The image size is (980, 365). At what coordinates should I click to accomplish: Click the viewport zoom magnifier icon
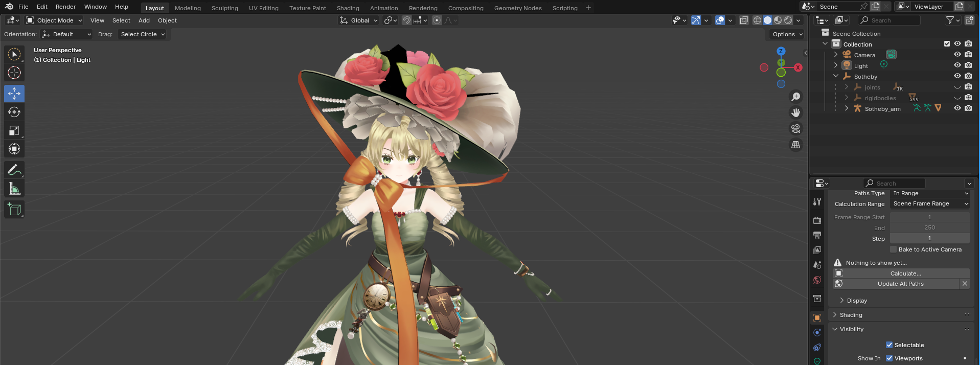click(796, 97)
